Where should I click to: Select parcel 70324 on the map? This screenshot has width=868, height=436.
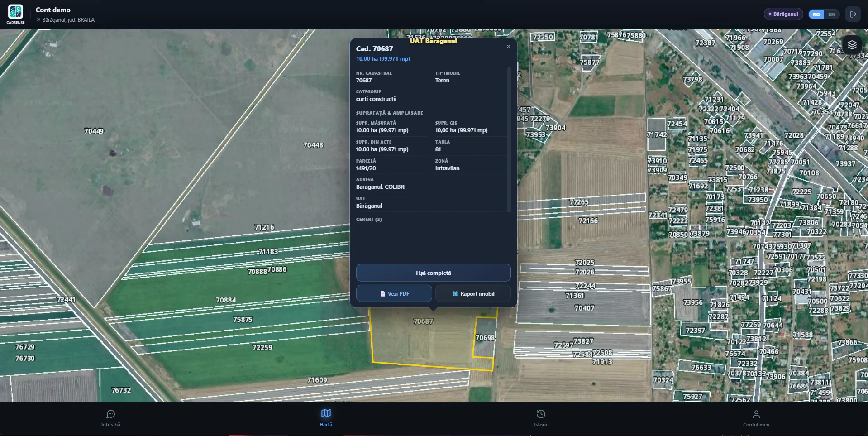(x=663, y=380)
